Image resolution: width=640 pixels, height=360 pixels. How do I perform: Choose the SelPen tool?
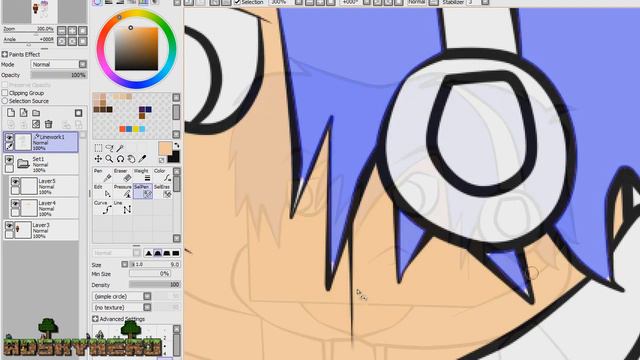143,191
